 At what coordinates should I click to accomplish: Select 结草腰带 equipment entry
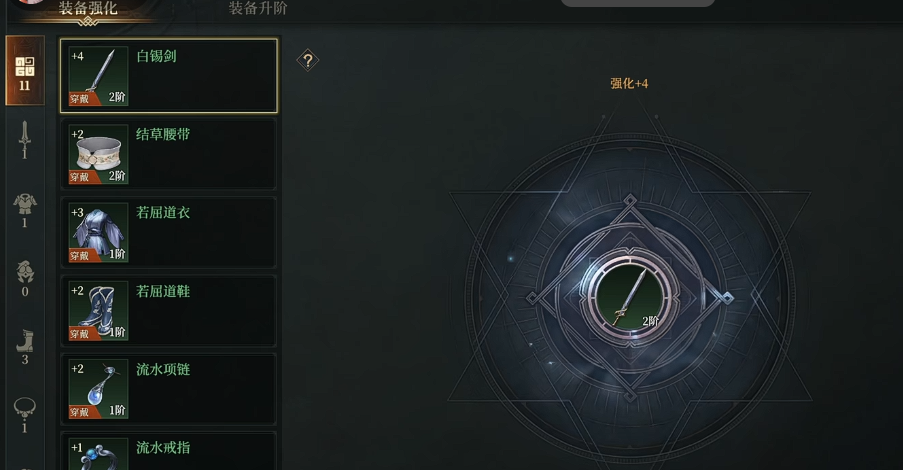(x=169, y=154)
